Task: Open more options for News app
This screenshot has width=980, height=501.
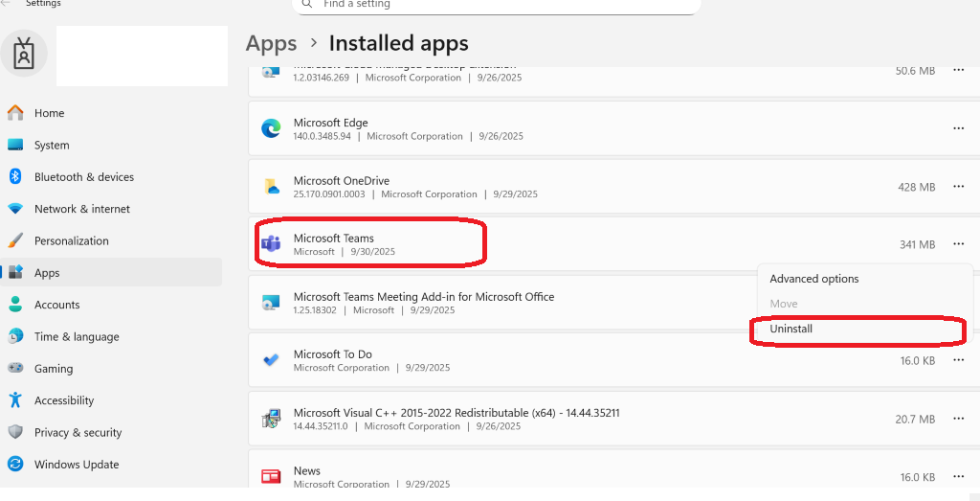Action: (x=958, y=477)
